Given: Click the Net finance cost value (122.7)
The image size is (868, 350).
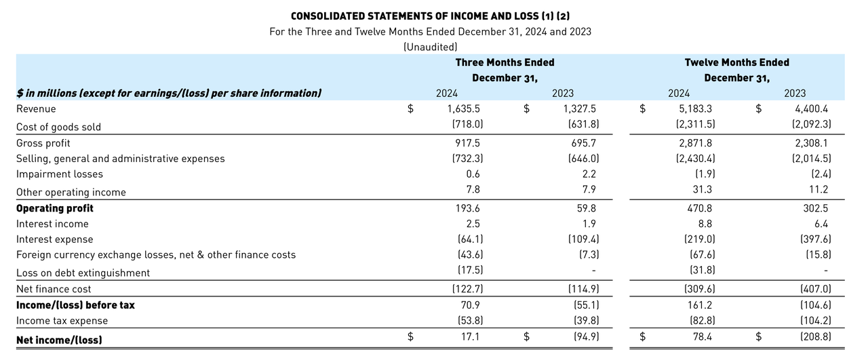Looking at the screenshot, I should point(467,289).
